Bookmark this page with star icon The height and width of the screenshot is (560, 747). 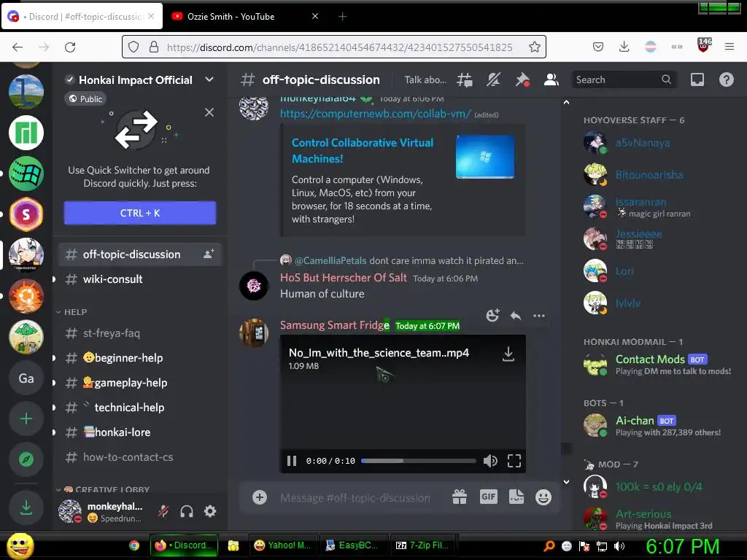535,47
